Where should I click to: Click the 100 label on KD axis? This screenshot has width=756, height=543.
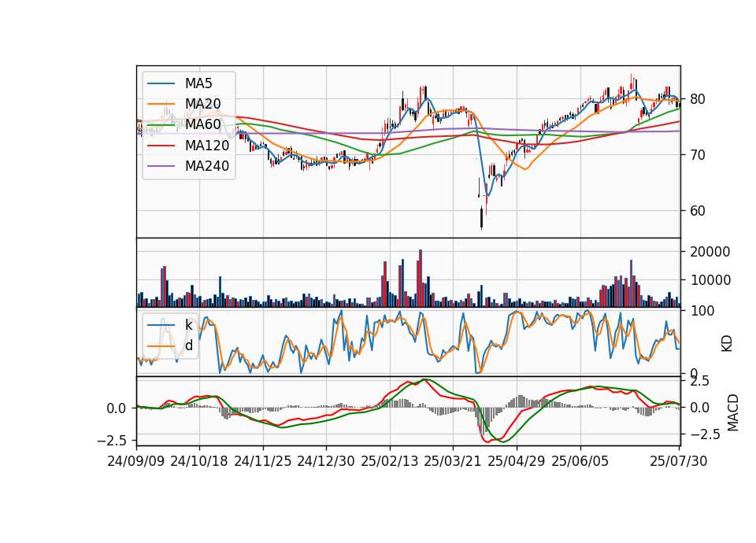(x=702, y=311)
